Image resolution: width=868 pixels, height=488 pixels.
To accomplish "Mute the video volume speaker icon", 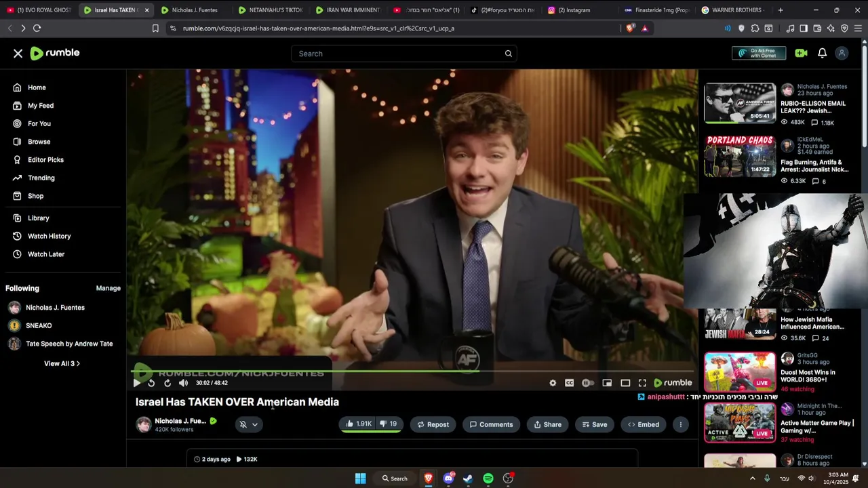I will click(x=183, y=383).
